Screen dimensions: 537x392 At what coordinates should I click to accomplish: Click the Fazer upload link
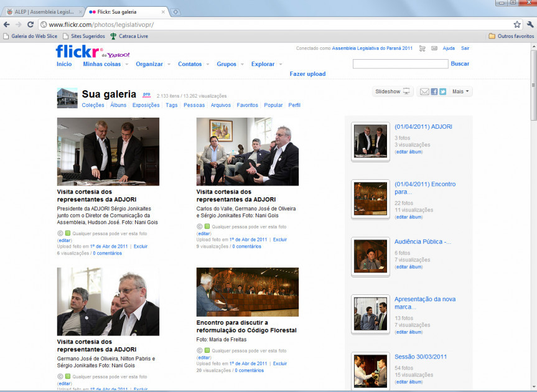(x=307, y=74)
